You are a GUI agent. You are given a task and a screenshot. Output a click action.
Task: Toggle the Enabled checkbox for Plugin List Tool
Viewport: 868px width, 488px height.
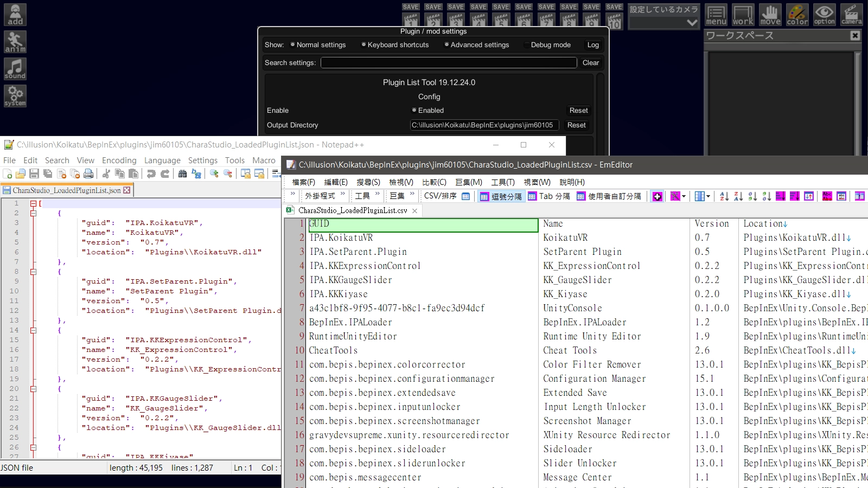click(x=427, y=111)
